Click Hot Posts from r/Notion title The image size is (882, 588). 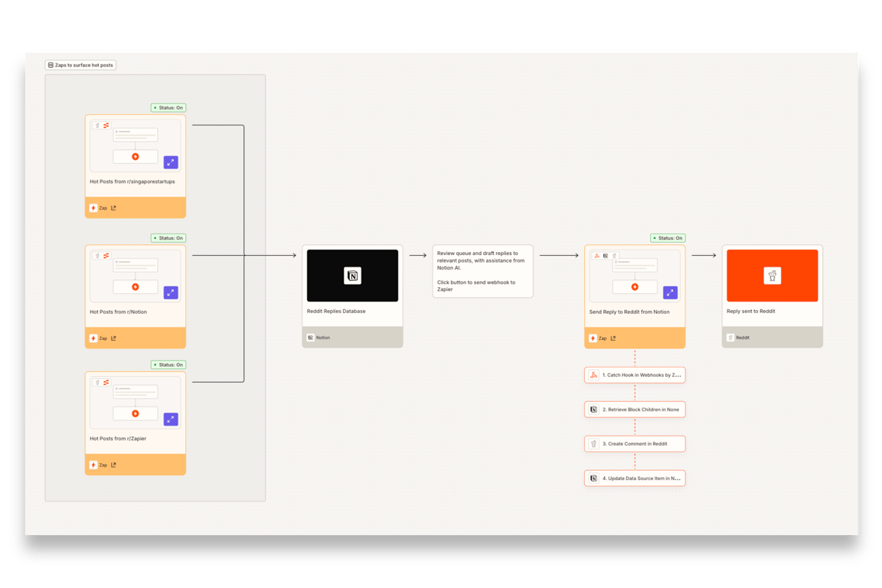tap(118, 312)
